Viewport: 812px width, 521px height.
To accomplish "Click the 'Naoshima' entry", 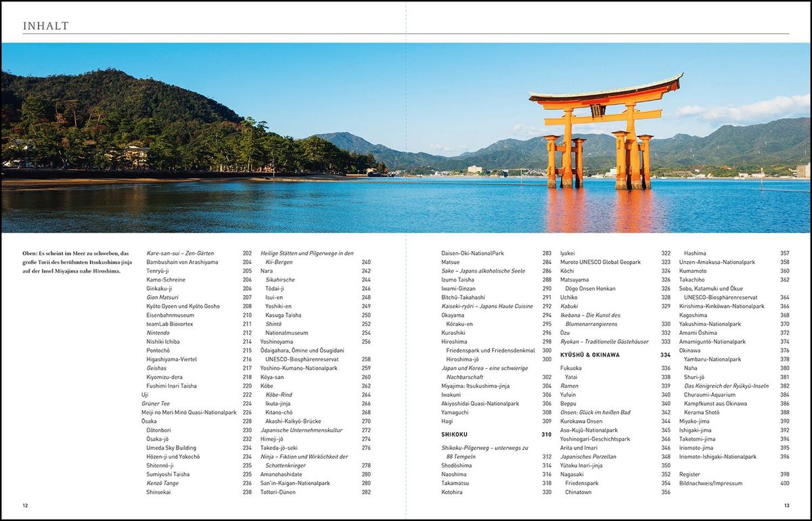I will pyautogui.click(x=454, y=474).
